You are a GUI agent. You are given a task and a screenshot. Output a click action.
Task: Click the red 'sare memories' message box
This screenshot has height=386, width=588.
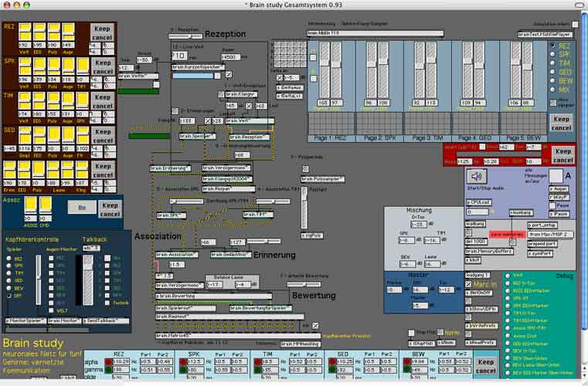click(x=507, y=234)
